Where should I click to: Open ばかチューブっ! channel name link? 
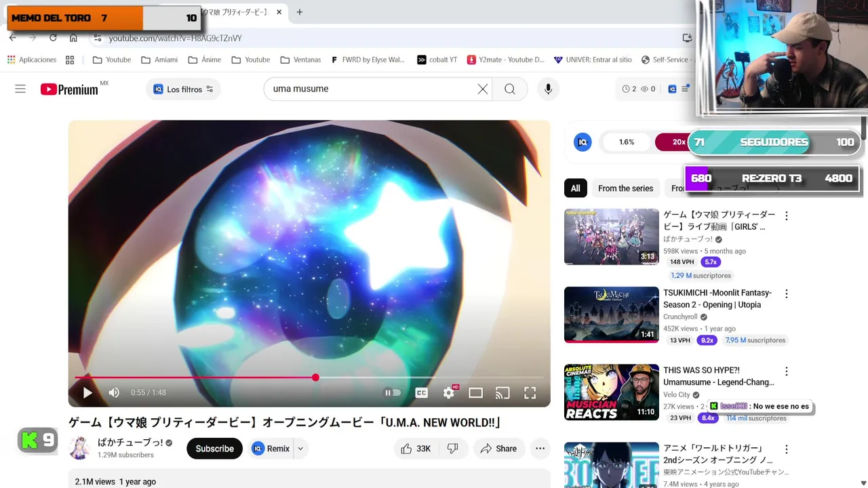(130, 442)
